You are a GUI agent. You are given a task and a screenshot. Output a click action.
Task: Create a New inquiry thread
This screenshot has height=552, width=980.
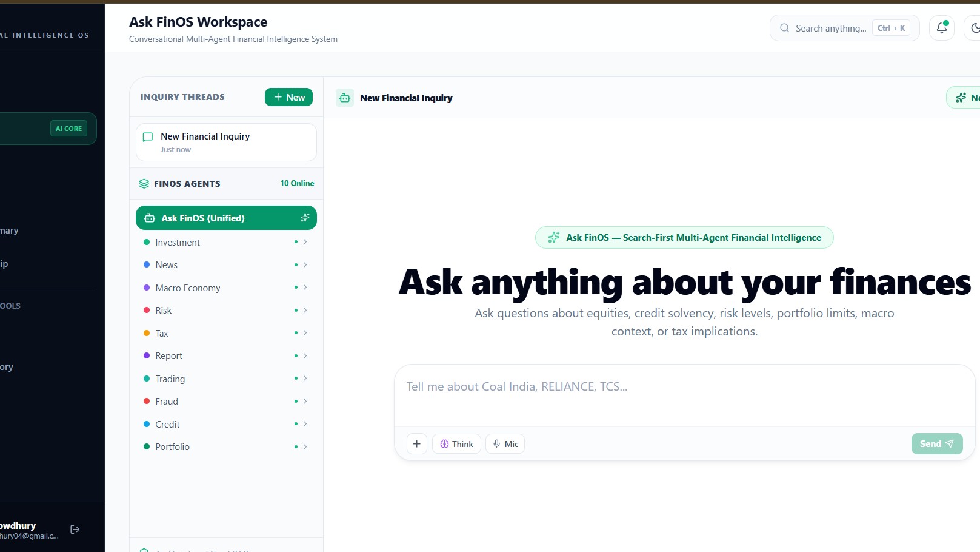[288, 97]
